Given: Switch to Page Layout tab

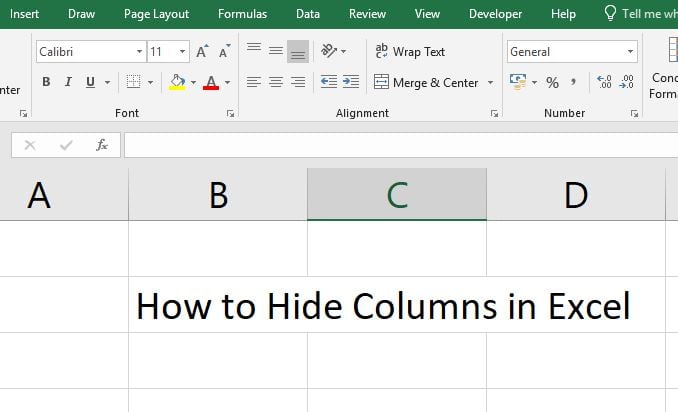Looking at the screenshot, I should click(x=156, y=14).
